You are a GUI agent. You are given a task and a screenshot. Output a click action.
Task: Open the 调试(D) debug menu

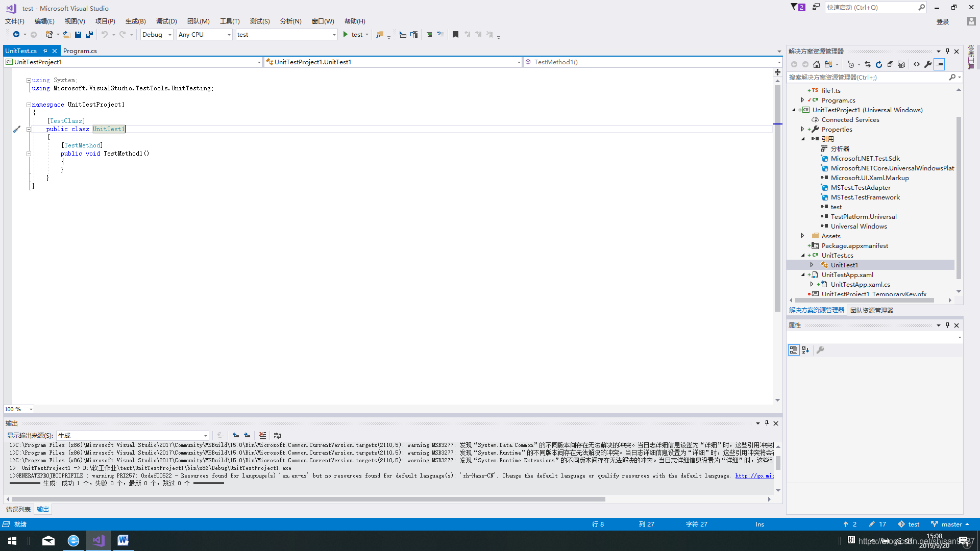166,21
